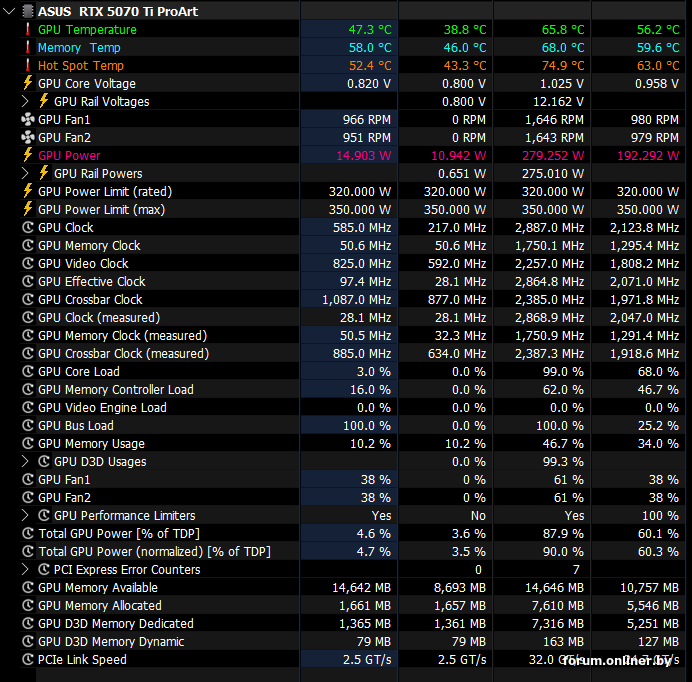Expand the GPU Performance Limiters node
This screenshot has width=692, height=682.
[x=25, y=516]
